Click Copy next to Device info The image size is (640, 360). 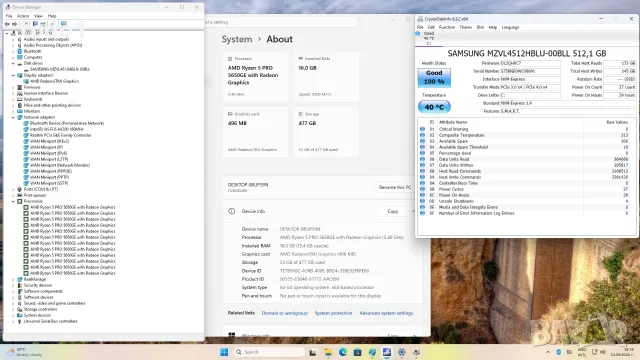[x=393, y=211]
